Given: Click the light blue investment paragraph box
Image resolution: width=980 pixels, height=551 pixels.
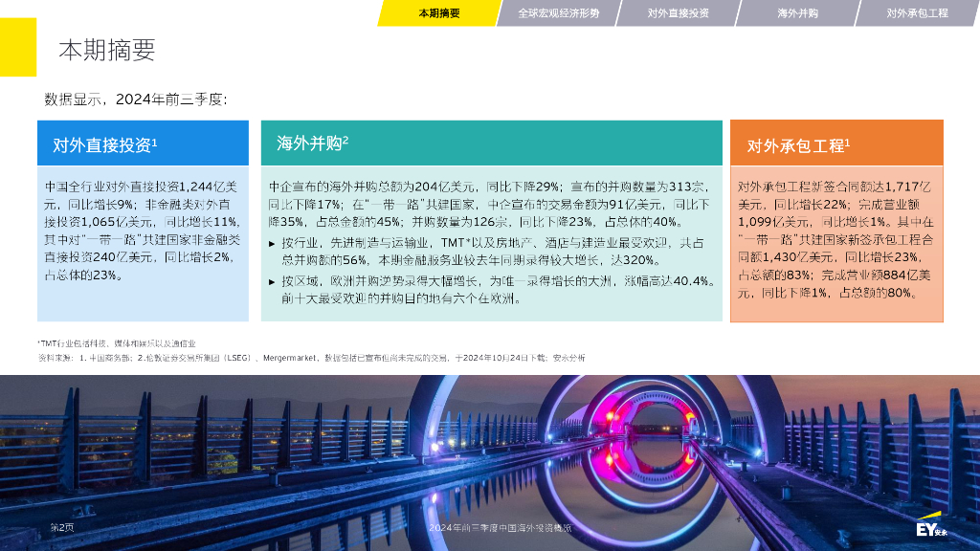Looking at the screenshot, I should [x=143, y=231].
